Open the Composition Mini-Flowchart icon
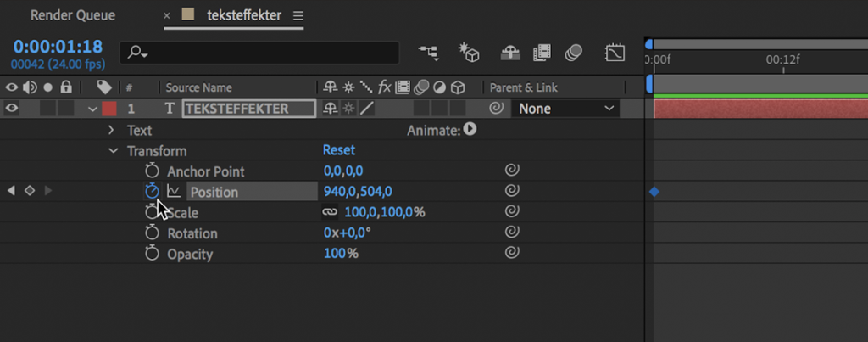Screen dimensions: 868x342 tap(428, 53)
